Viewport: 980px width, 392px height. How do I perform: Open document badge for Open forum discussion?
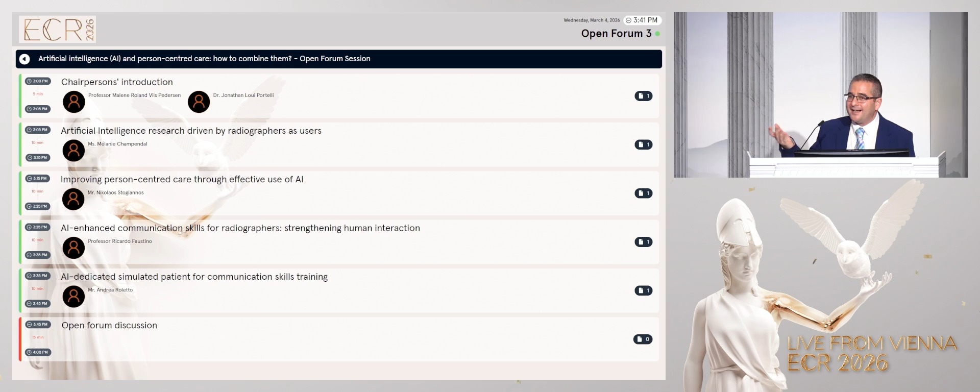pyautogui.click(x=643, y=339)
